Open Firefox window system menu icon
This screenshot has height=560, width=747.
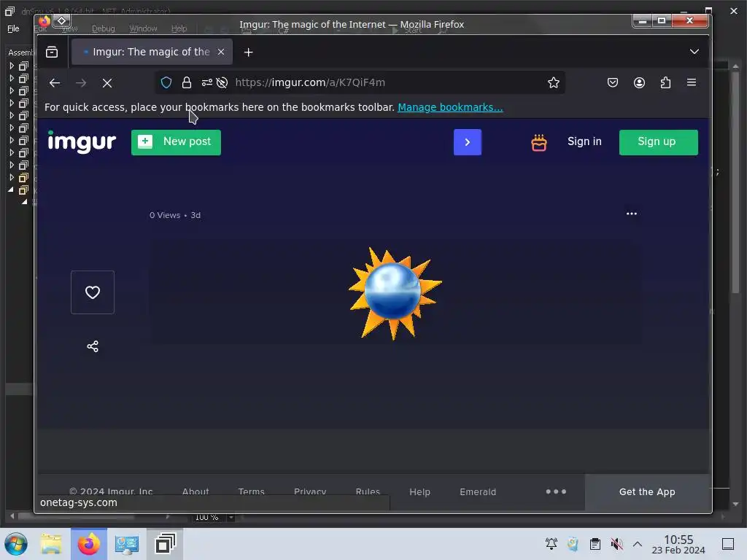pos(44,21)
